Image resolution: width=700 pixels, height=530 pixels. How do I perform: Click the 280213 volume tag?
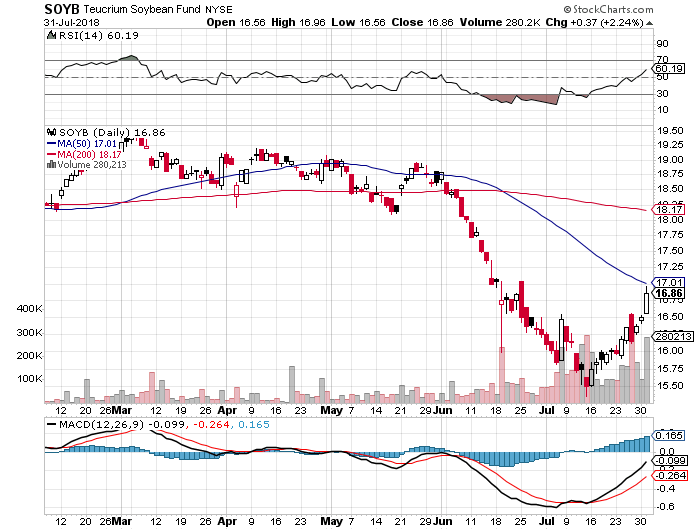point(674,336)
